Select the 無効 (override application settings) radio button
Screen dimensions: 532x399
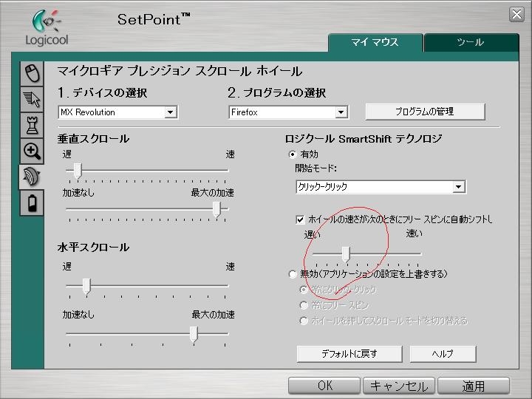click(x=293, y=274)
